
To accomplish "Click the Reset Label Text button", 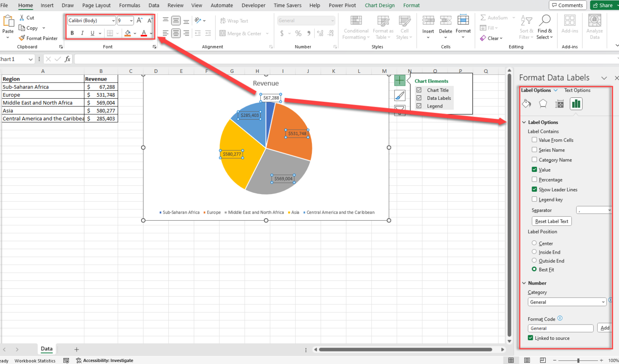I will (x=551, y=221).
